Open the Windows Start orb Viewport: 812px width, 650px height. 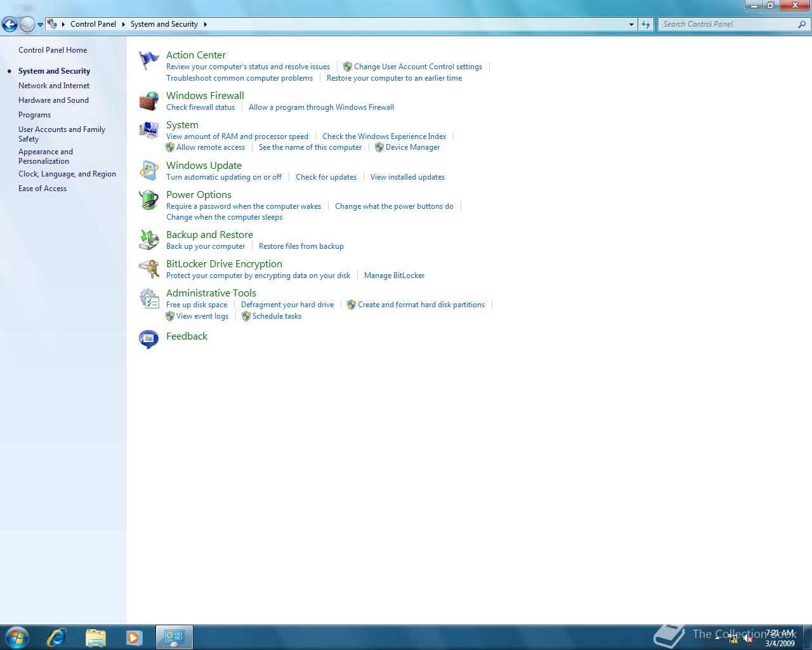tap(16, 637)
